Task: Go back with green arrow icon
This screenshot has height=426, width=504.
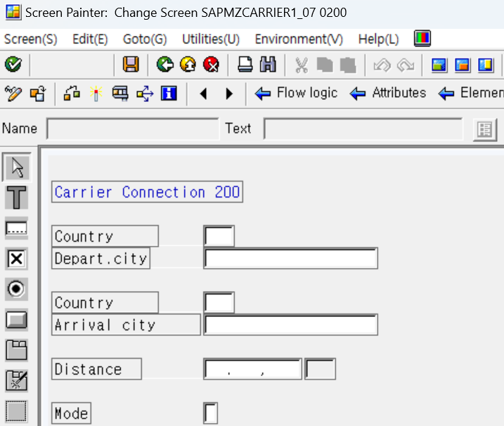Action: coord(165,64)
